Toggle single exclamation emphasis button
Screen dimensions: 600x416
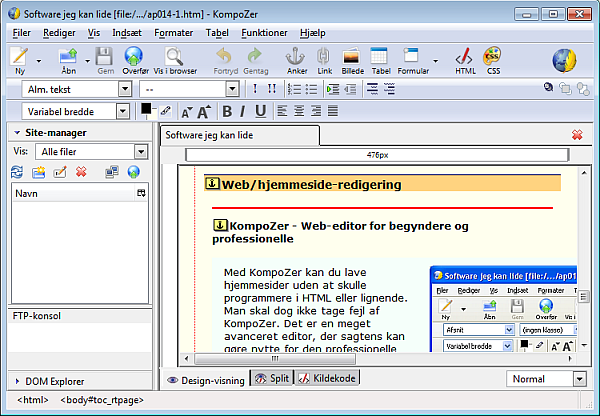(x=255, y=89)
